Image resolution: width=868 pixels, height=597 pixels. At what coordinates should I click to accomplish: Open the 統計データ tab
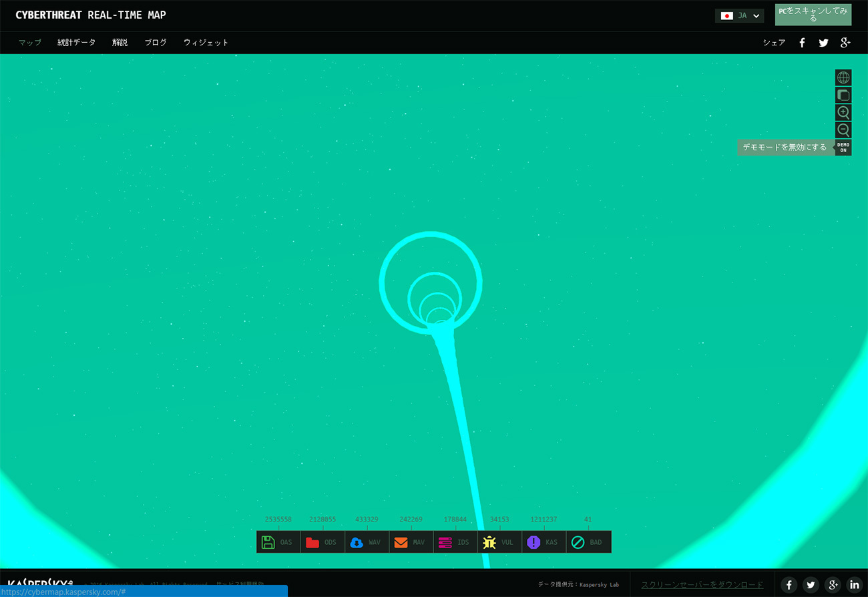[76, 42]
